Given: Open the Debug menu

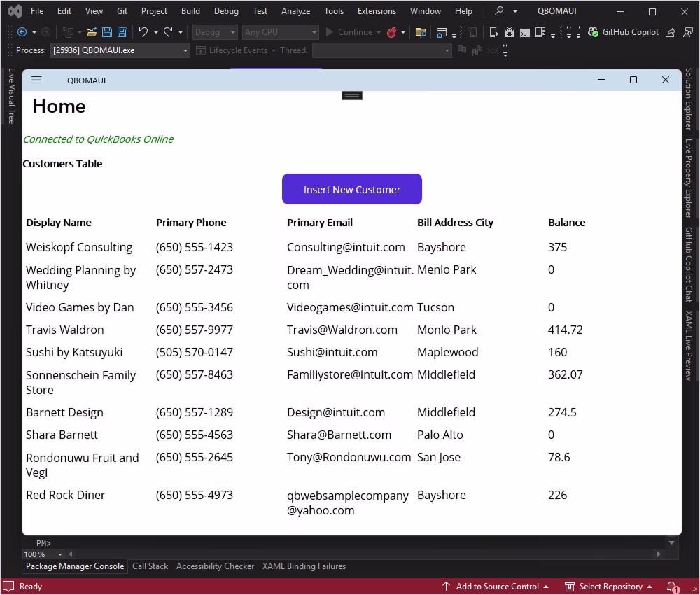Looking at the screenshot, I should (226, 11).
